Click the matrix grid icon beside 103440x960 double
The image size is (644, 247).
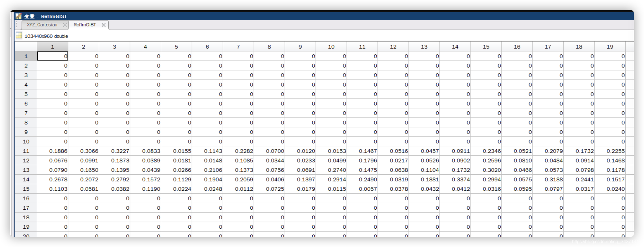(x=19, y=36)
